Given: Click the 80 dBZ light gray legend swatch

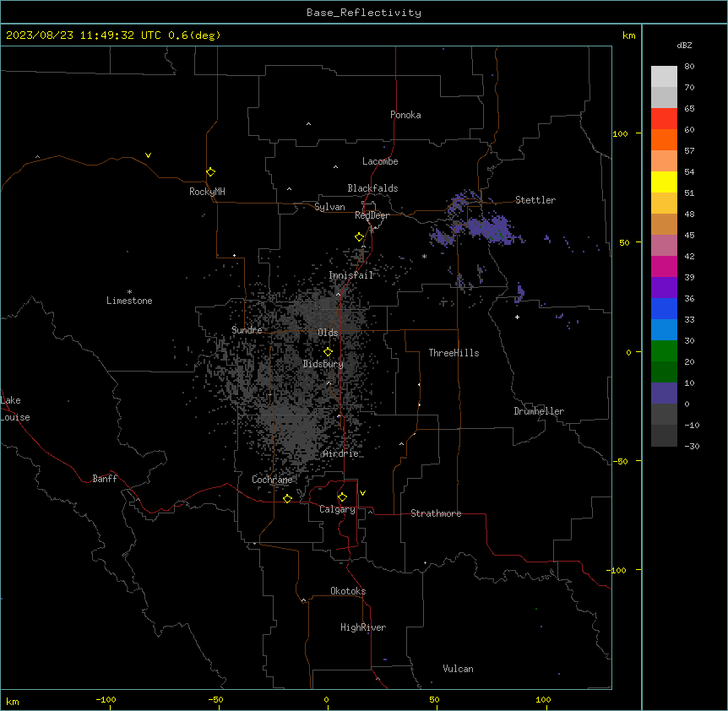Looking at the screenshot, I should [x=664, y=77].
